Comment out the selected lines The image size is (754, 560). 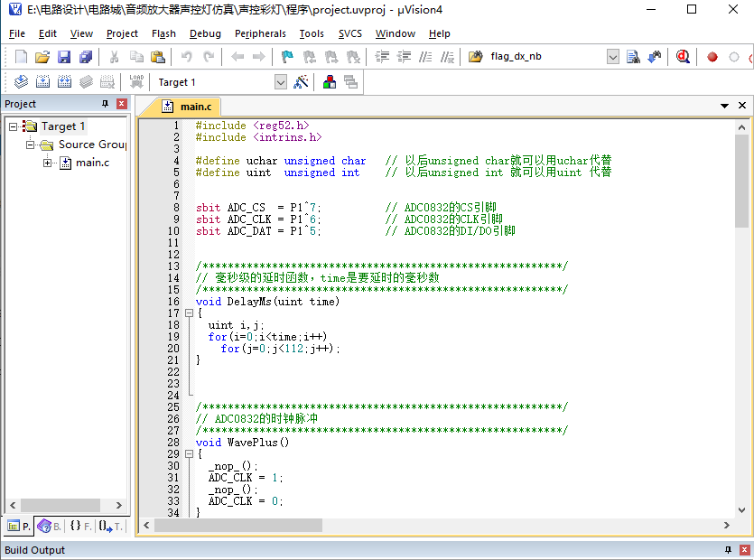tap(425, 57)
